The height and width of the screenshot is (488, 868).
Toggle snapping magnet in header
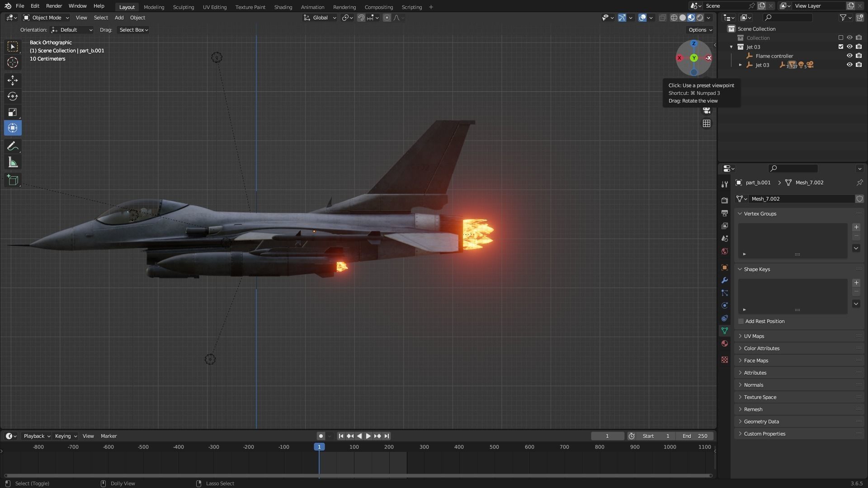tap(361, 18)
